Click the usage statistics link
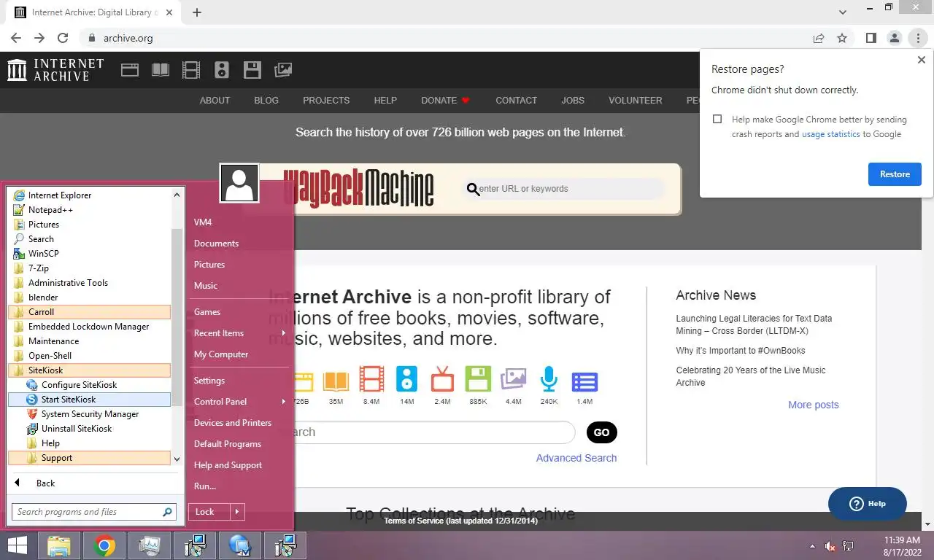 (830, 134)
